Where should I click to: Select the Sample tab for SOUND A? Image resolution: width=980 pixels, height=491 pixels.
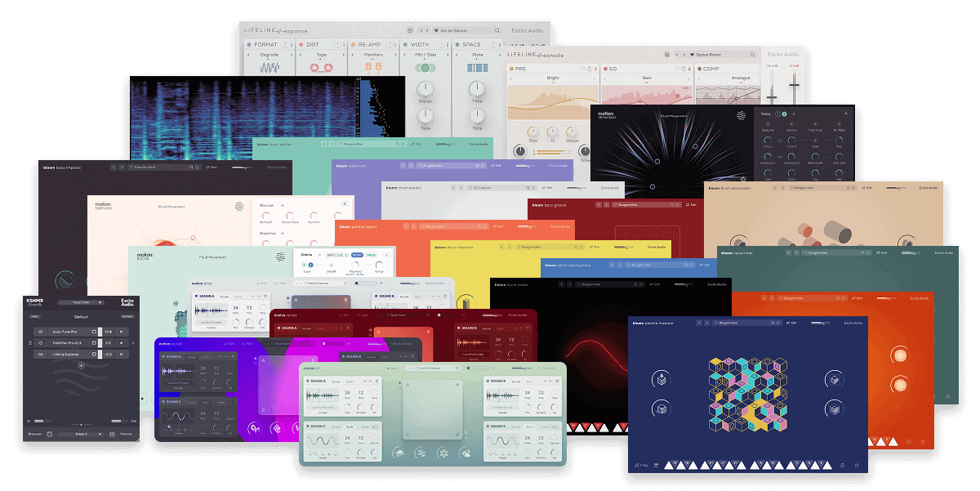pos(335,382)
